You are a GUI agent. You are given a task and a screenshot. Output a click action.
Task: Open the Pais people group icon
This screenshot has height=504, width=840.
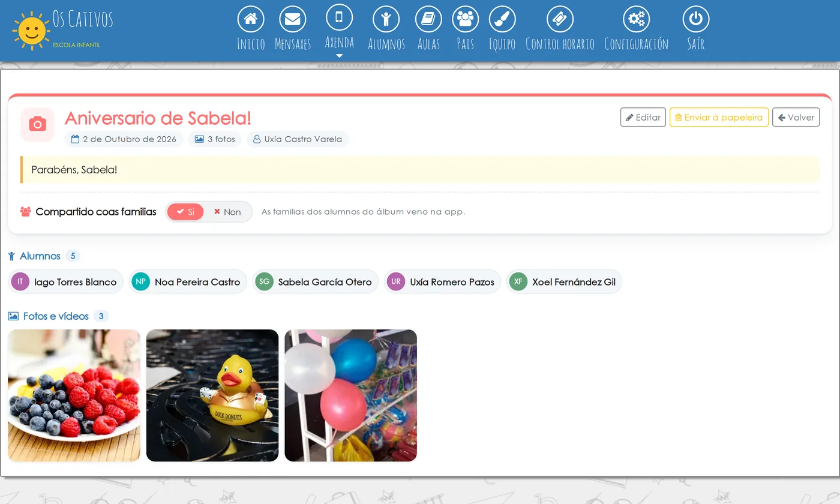click(465, 19)
